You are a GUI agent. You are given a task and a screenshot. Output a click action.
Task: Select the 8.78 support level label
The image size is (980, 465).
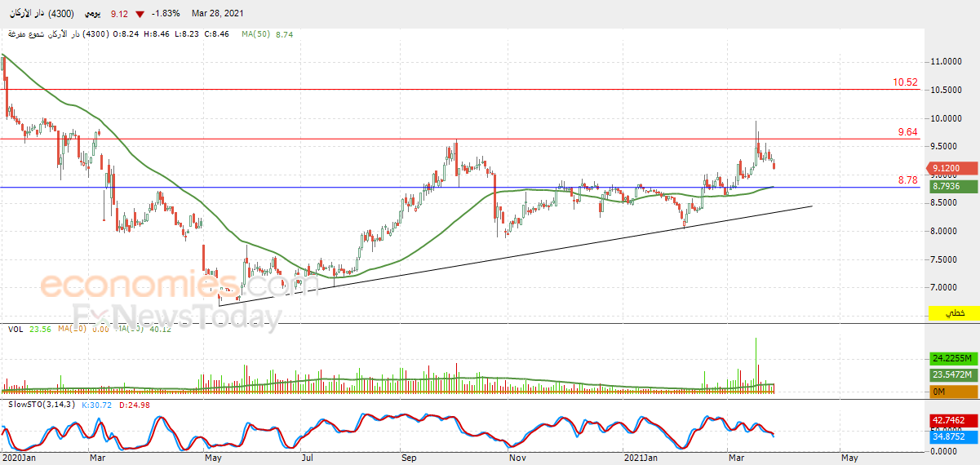click(907, 180)
